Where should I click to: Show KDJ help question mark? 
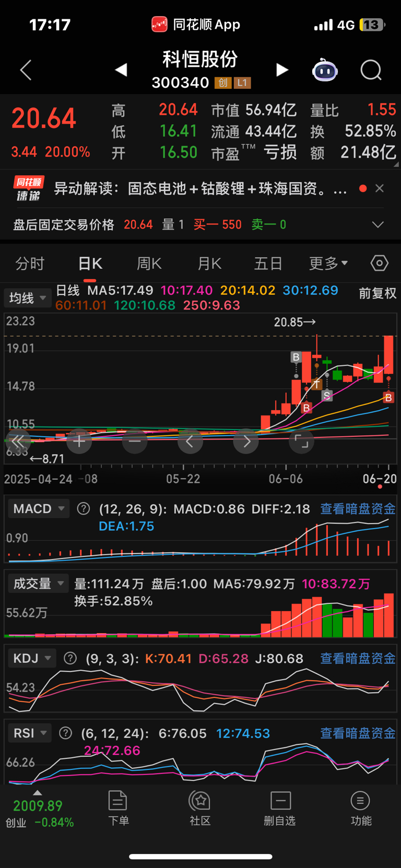coord(70,658)
